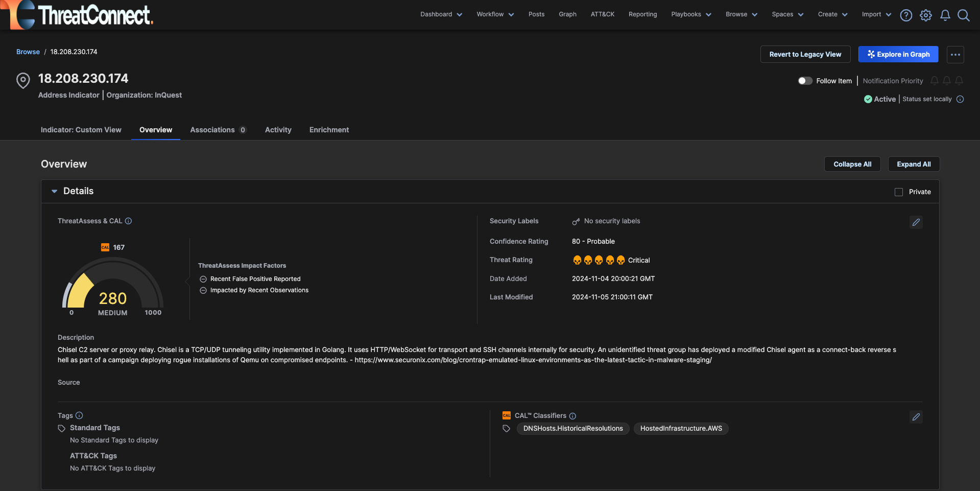Screen dimensions: 980x491
Task: Click the Recent False Positive Reported minus icon
Action: tap(203, 279)
